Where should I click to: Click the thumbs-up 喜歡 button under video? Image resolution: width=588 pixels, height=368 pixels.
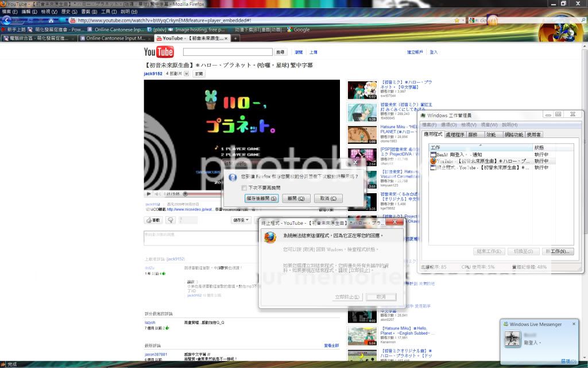[x=153, y=220]
